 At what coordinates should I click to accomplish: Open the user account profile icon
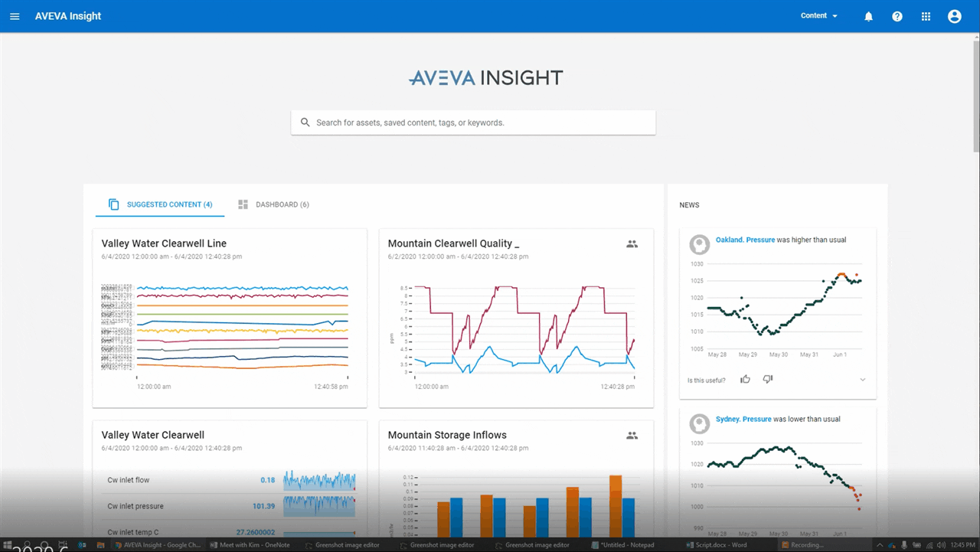tap(954, 16)
